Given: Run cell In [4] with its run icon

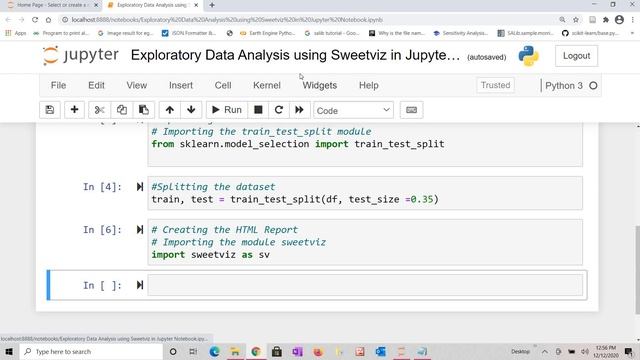Looking at the screenshot, I should click(x=140, y=187).
